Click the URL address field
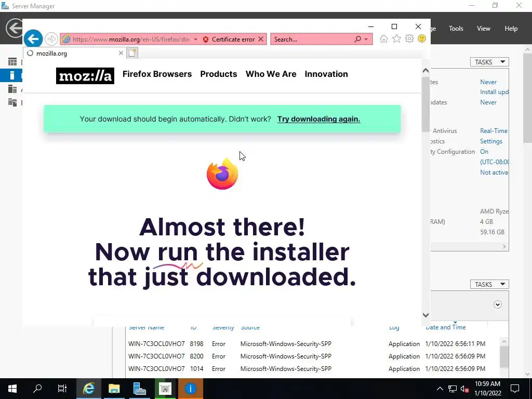 tap(131, 39)
